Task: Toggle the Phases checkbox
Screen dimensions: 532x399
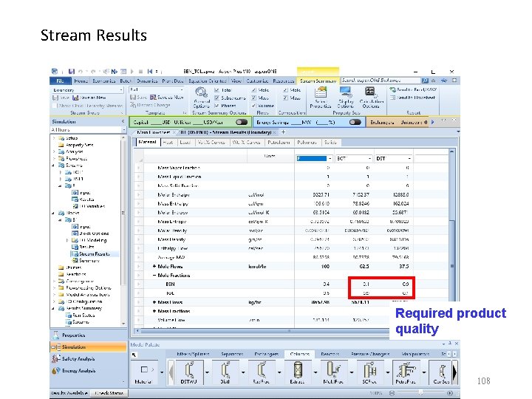Action: (x=216, y=106)
